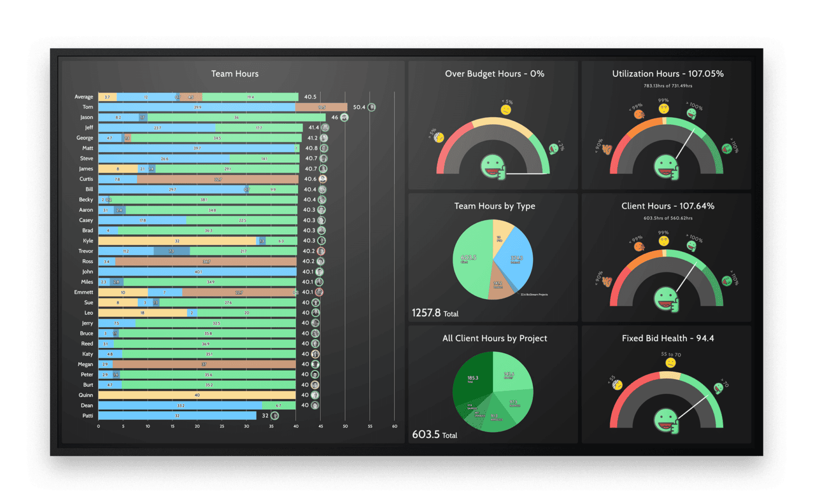Click 'Utilization Hours - 107.05%' title
Viewport: 813px width, 504px height.
point(668,74)
